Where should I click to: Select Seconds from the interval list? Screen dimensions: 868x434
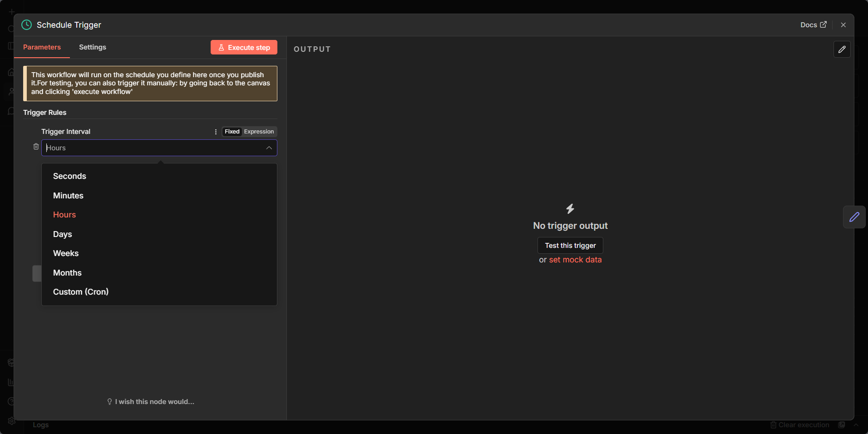(69, 176)
